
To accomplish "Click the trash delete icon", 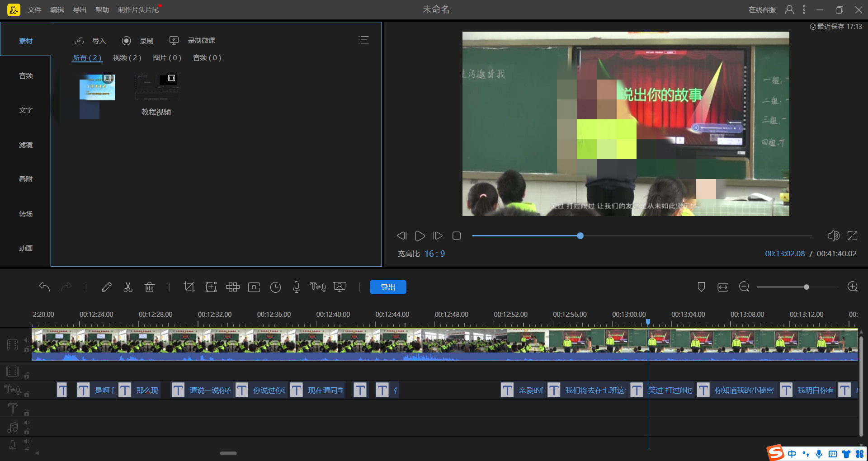I will 150,287.
